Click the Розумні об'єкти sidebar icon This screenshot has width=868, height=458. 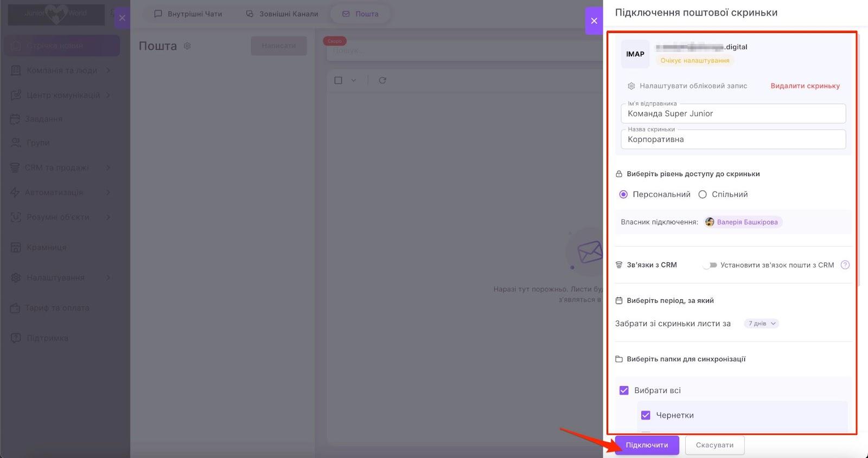(16, 217)
